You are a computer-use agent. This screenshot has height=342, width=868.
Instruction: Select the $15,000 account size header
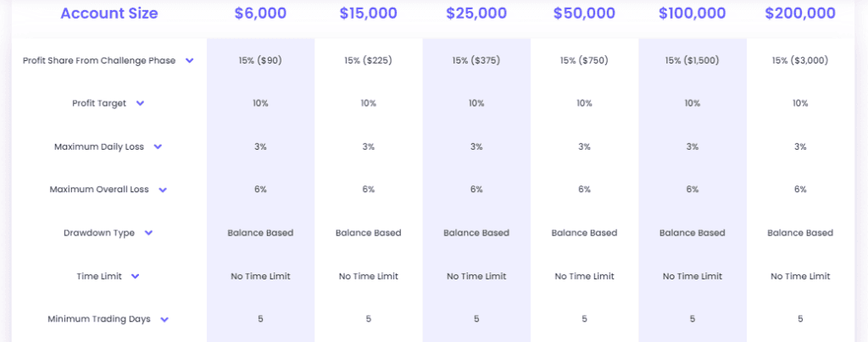coord(368,14)
